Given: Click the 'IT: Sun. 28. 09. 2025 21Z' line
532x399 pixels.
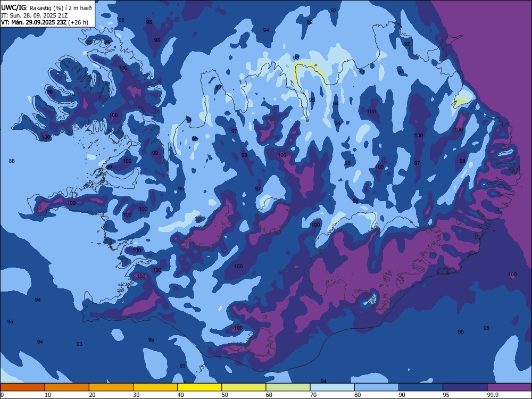Looking at the screenshot, I should tap(34, 15).
